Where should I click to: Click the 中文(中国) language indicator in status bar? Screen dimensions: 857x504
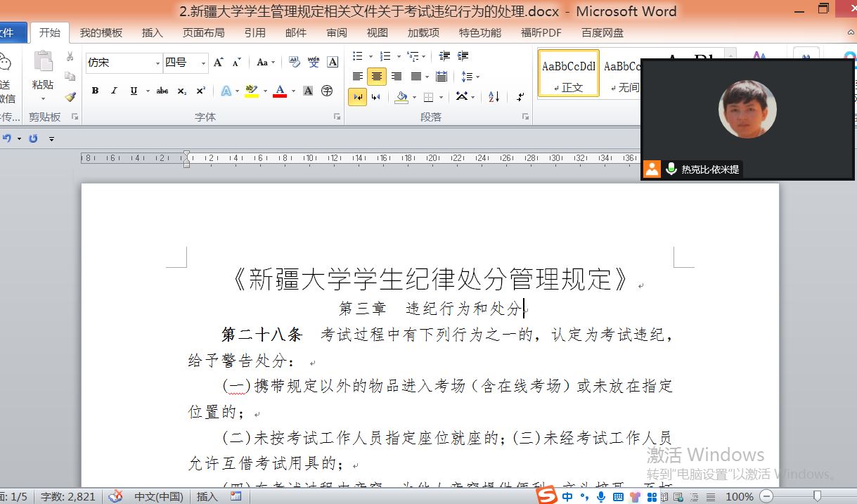point(159,496)
